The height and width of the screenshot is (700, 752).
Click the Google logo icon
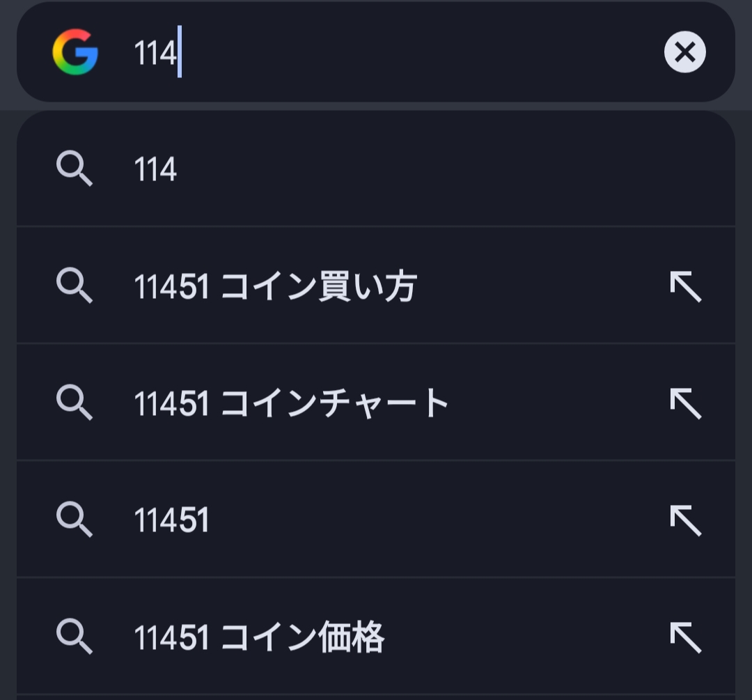pos(75,52)
